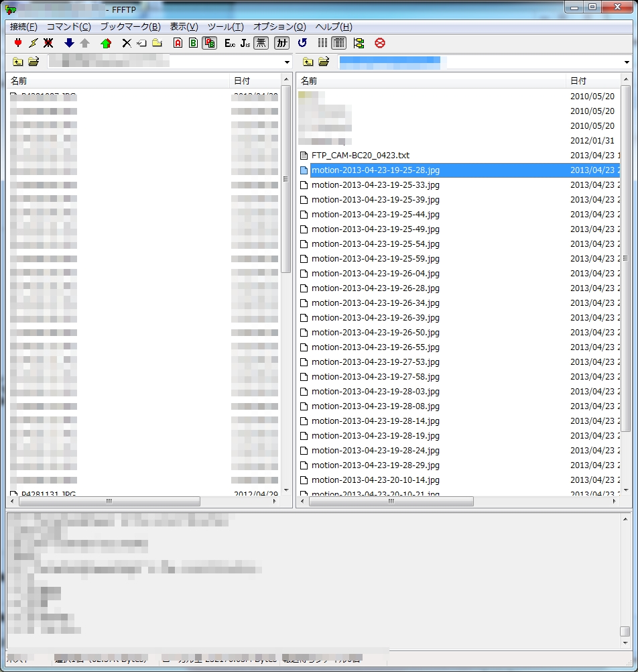Image resolution: width=638 pixels, height=672 pixels.
Task: Select ASCII transfer mode A
Action: coord(178,43)
